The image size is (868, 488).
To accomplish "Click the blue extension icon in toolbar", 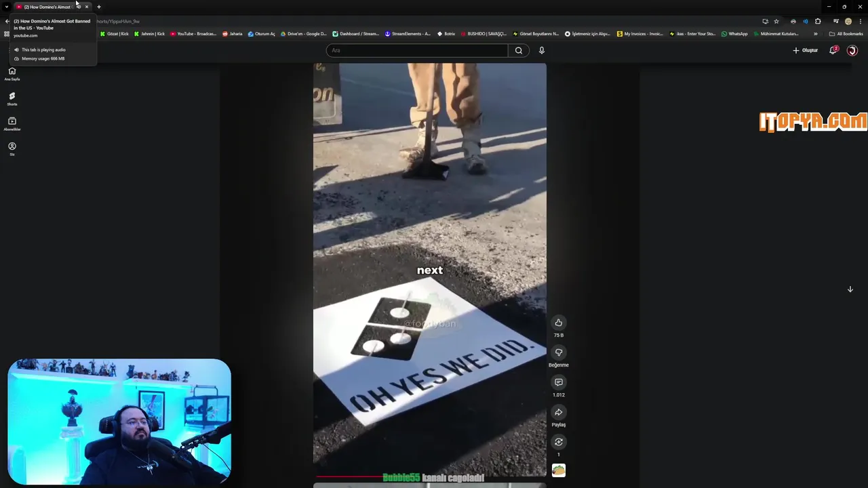I will tap(806, 21).
